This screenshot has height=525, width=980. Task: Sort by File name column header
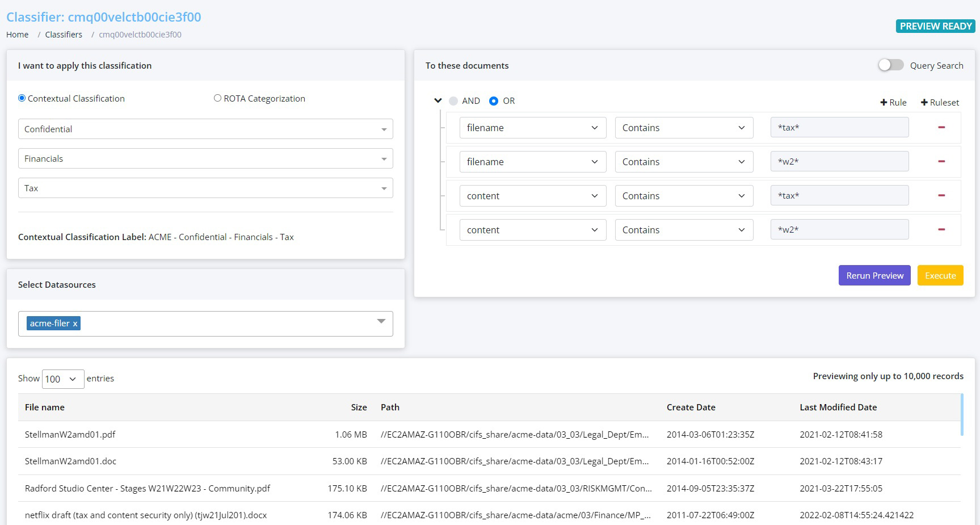[45, 407]
